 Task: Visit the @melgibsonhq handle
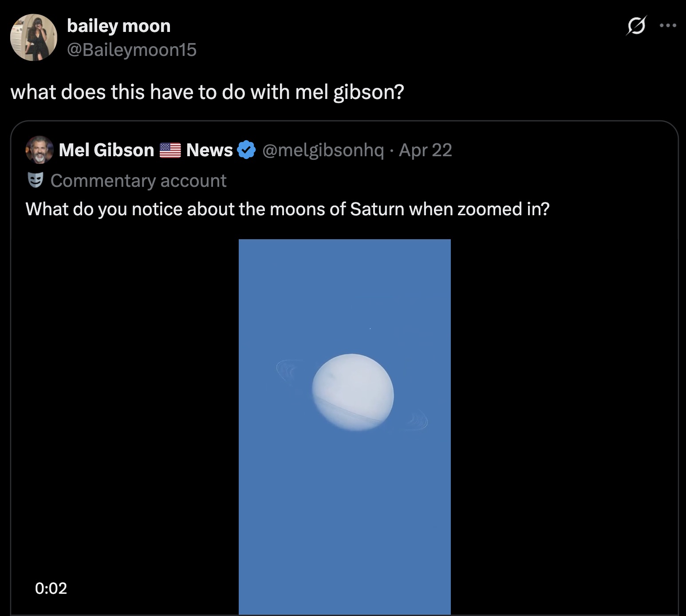click(x=323, y=150)
